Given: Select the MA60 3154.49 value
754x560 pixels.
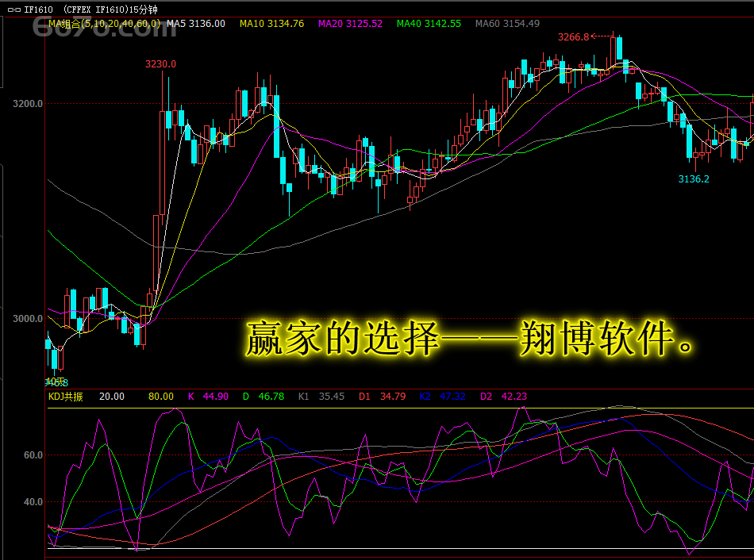Looking at the screenshot, I should click(x=507, y=24).
